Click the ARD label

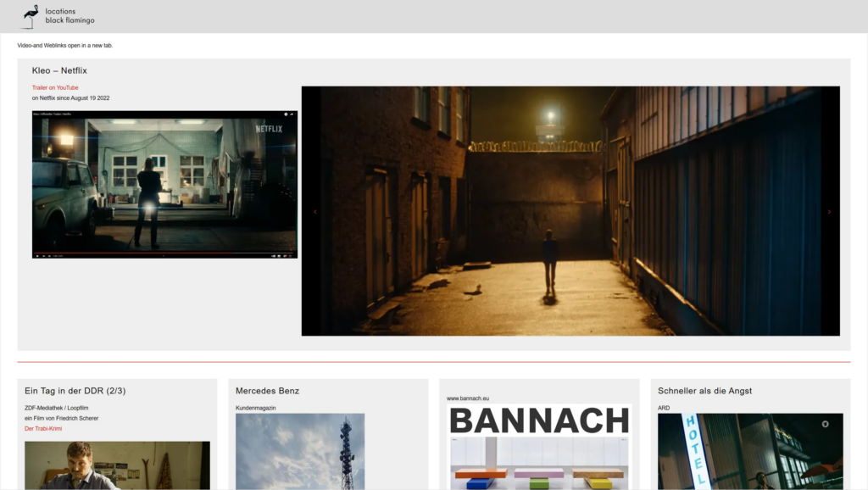coord(664,408)
